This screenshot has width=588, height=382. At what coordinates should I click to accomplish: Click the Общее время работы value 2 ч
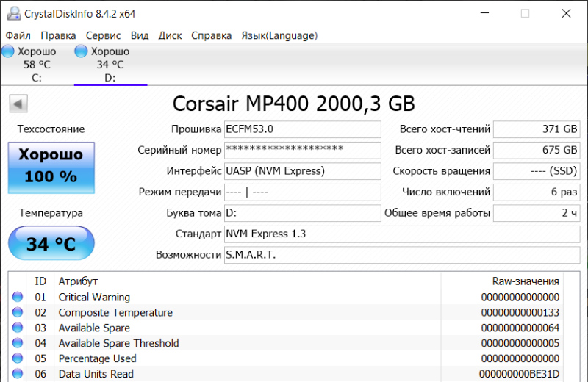click(x=537, y=213)
